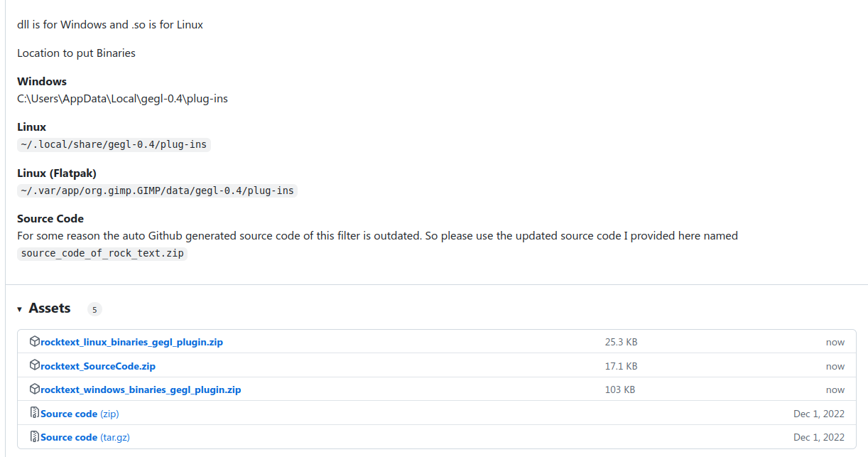Click the assets count badge showing 5
Viewport: 868px width, 457px height.
(94, 309)
